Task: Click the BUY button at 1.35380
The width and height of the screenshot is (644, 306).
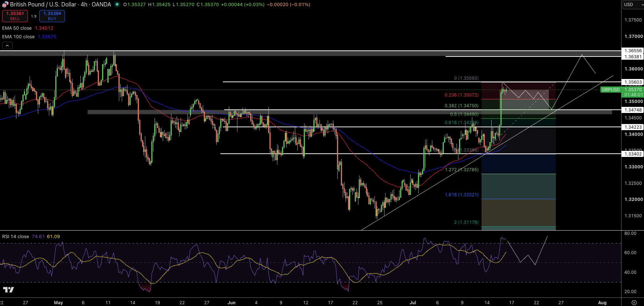Action: (x=52, y=16)
